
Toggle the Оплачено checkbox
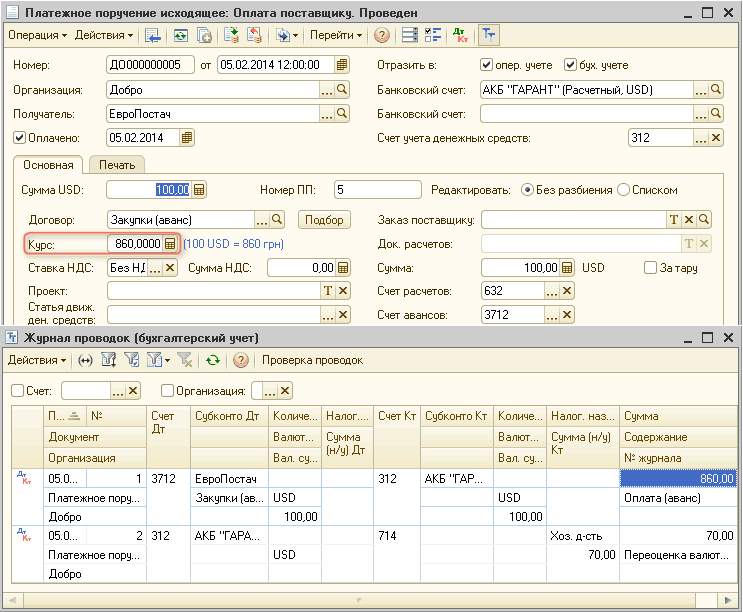click(19, 138)
